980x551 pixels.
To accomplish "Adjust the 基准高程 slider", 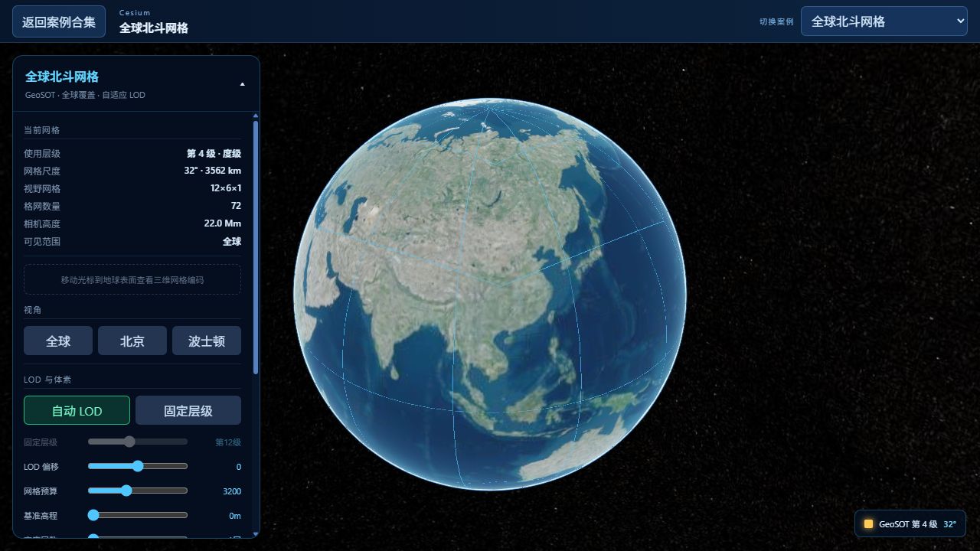I will click(x=138, y=515).
